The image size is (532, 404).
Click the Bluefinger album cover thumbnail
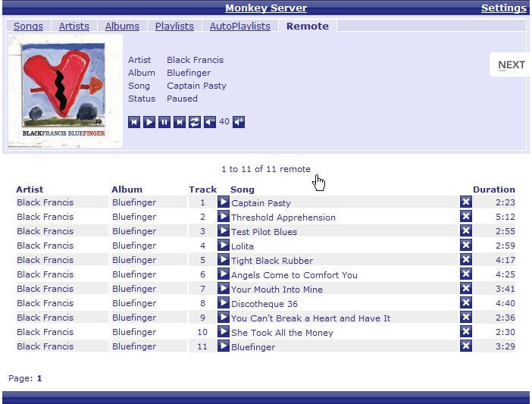coord(64,90)
